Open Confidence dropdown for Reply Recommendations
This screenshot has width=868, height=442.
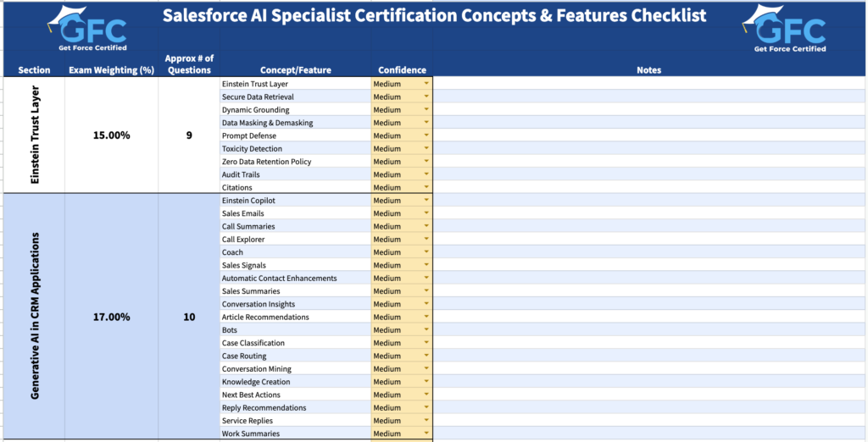pyautogui.click(x=426, y=407)
